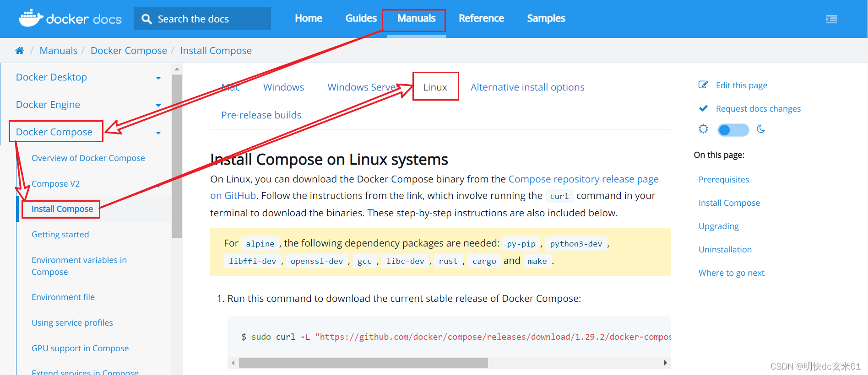The height and width of the screenshot is (375, 868).
Task: Open Using service profiles item
Action: click(72, 323)
